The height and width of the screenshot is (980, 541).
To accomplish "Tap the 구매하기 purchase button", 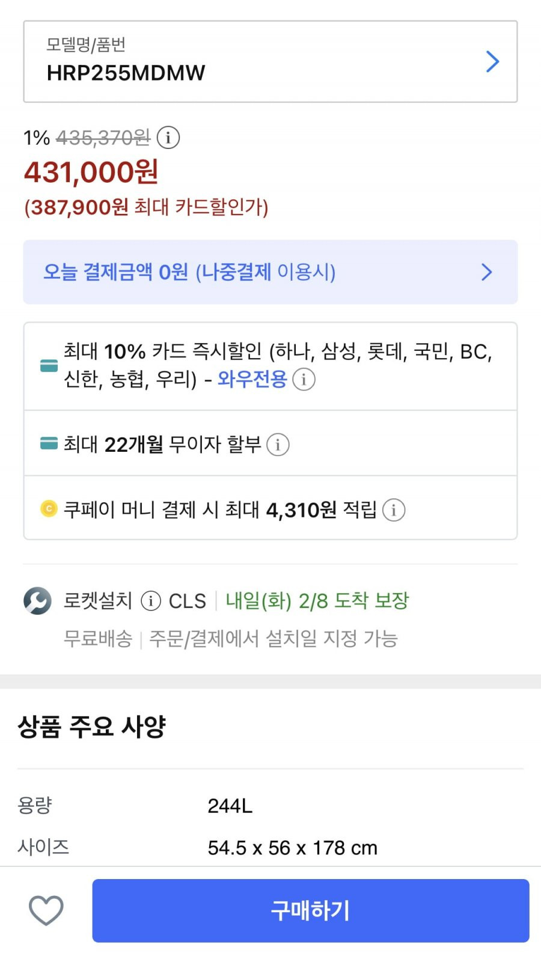I will [x=311, y=911].
